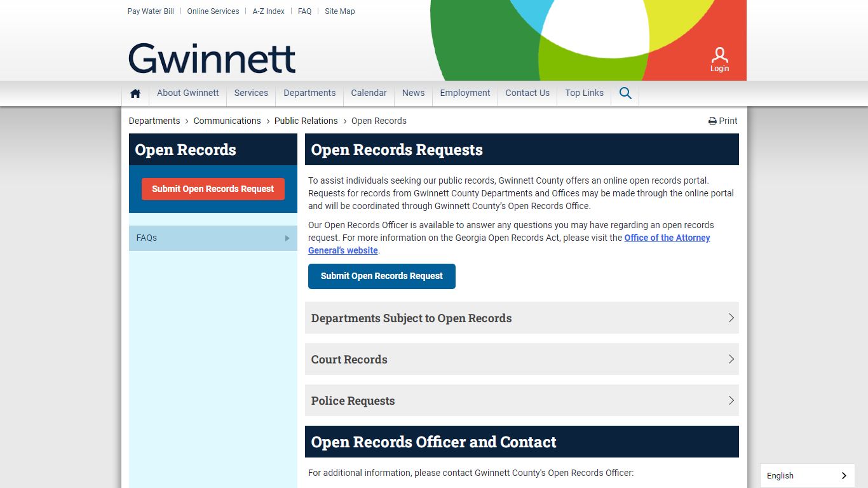Open the Top Links menu

pyautogui.click(x=585, y=93)
